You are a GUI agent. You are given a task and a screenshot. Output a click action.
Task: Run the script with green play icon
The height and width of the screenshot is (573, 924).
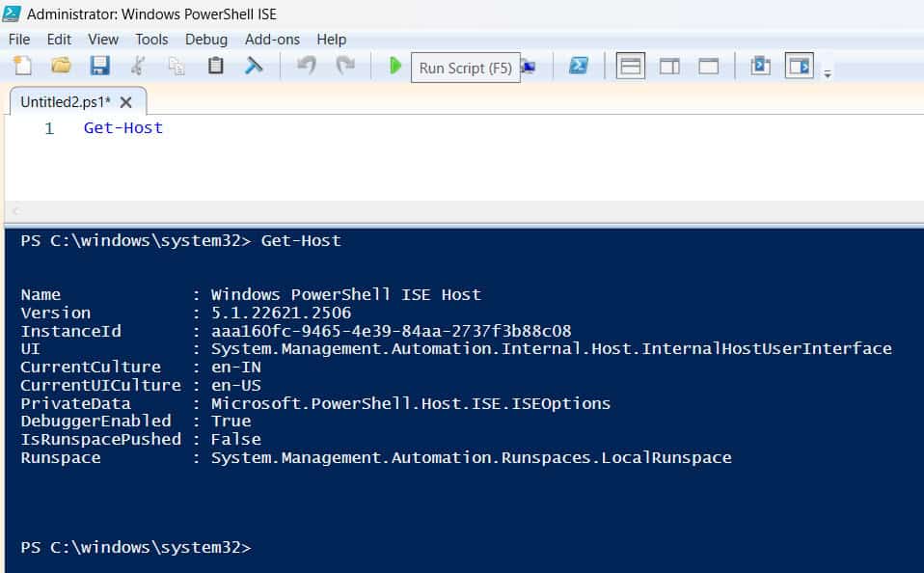[395, 66]
